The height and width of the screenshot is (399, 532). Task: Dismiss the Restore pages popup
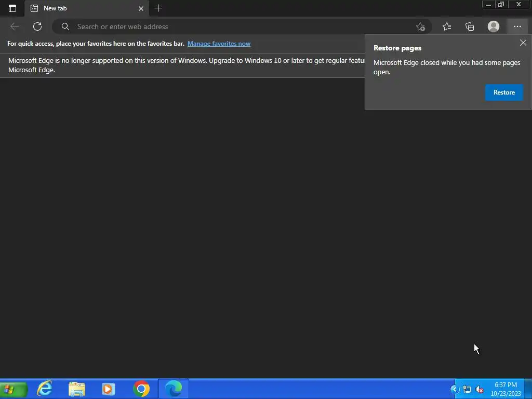(x=523, y=43)
